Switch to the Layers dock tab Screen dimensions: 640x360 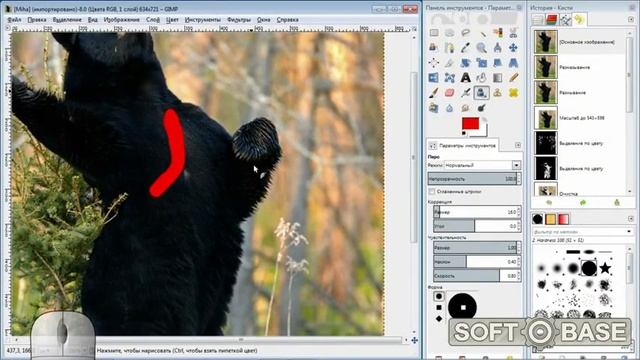pos(538,19)
